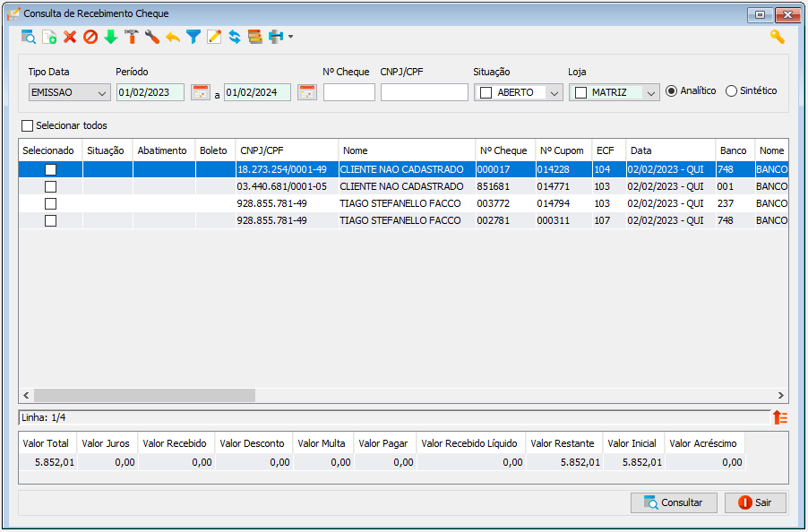Click the blue refresh arrows icon
808x532 pixels.
[x=235, y=37]
